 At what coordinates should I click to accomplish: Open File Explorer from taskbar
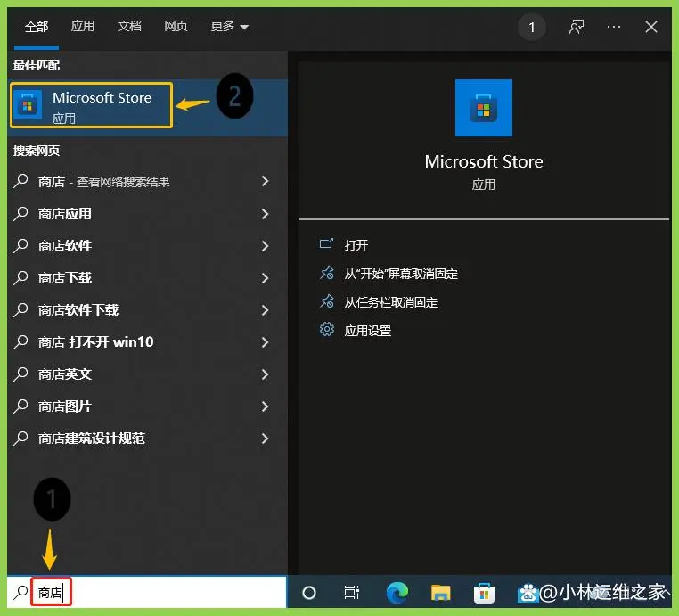(441, 592)
